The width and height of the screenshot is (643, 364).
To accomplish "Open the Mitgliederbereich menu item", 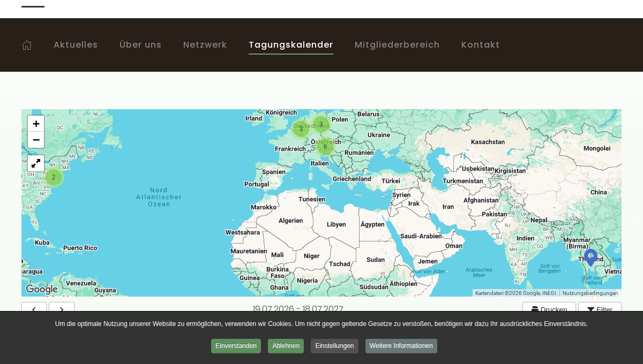I will (x=397, y=45).
